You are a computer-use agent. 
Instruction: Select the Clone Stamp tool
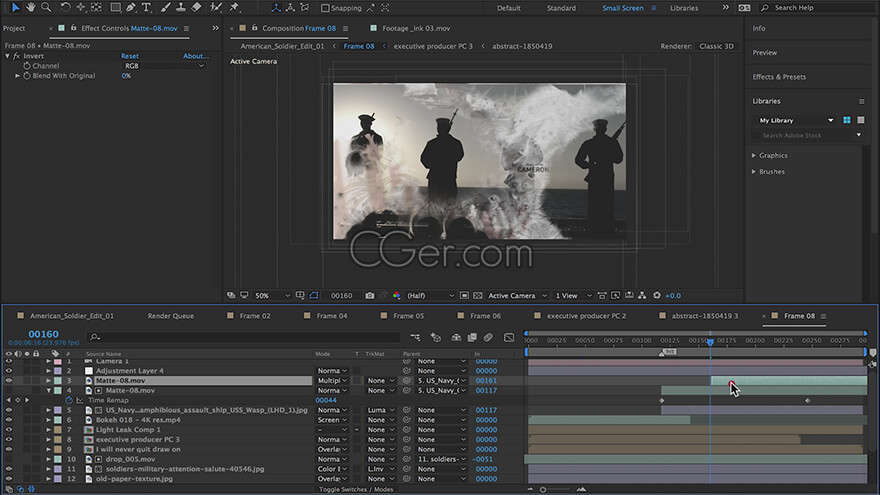181,7
